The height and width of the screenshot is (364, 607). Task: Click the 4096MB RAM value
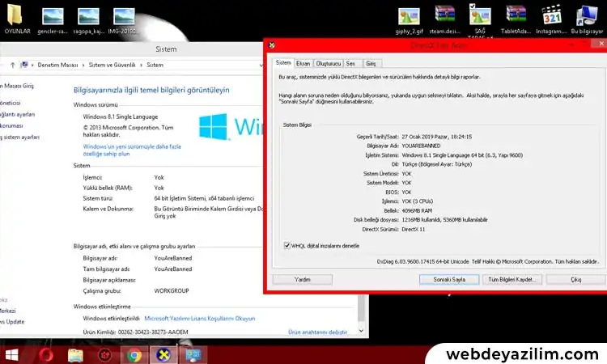point(417,210)
